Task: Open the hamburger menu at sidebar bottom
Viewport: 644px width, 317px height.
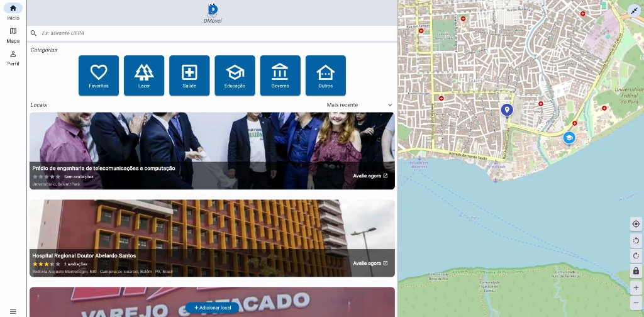Action: [13, 312]
